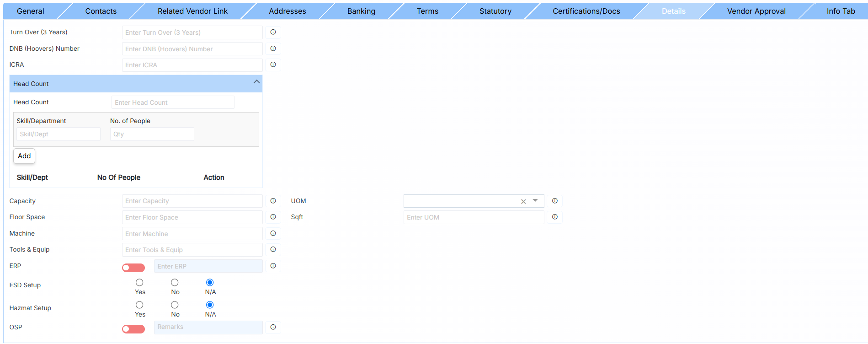
Task: Open the UOM dropdown arrow
Action: 535,201
